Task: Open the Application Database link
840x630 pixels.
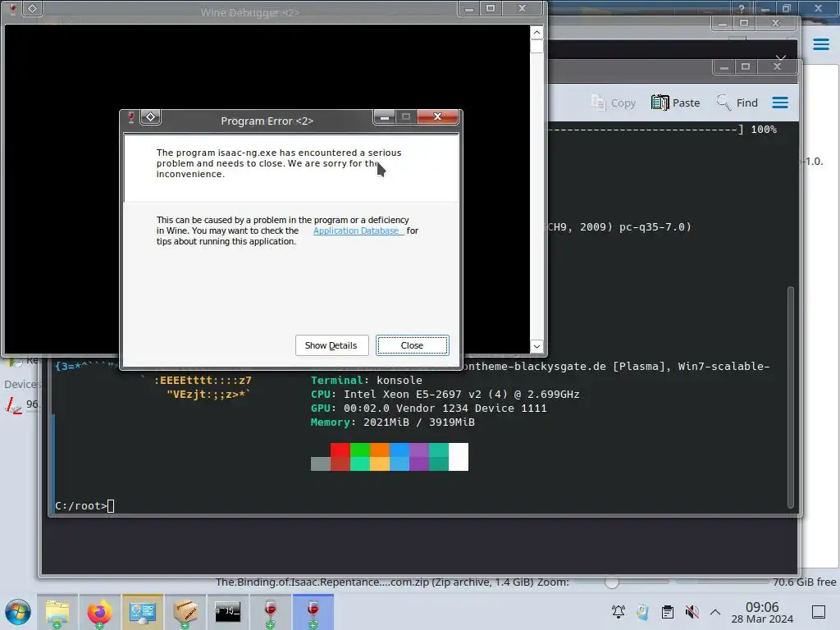Action: [x=358, y=231]
